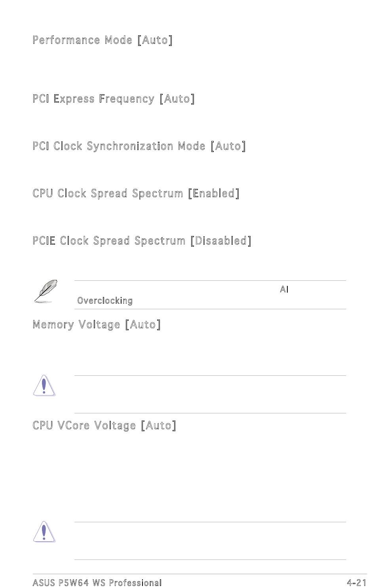Click the bold word Overclocking in the note
Image resolution: width=376 pixels, height=588 pixels.
click(x=105, y=301)
